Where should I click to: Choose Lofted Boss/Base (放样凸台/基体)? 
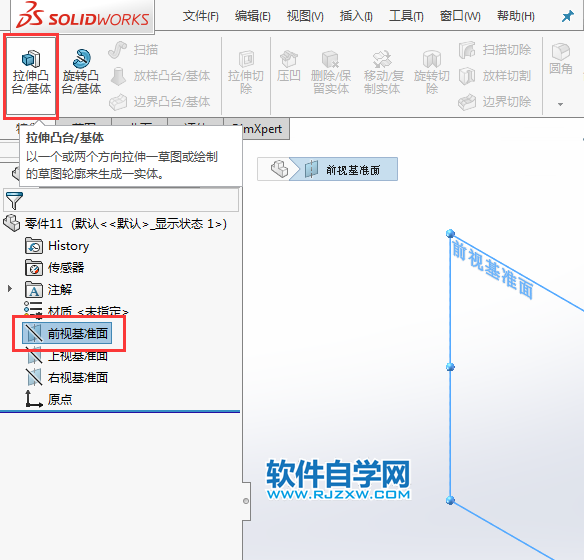(161, 76)
